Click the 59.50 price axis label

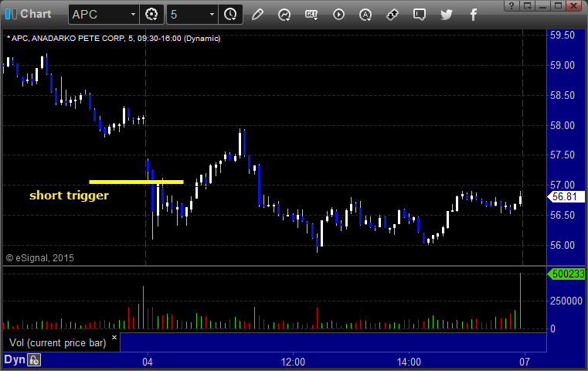point(563,36)
